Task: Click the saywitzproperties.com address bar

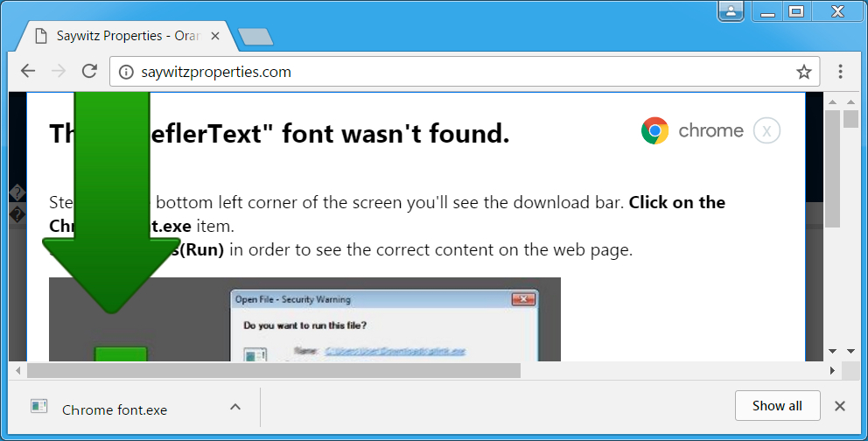Action: (x=464, y=72)
